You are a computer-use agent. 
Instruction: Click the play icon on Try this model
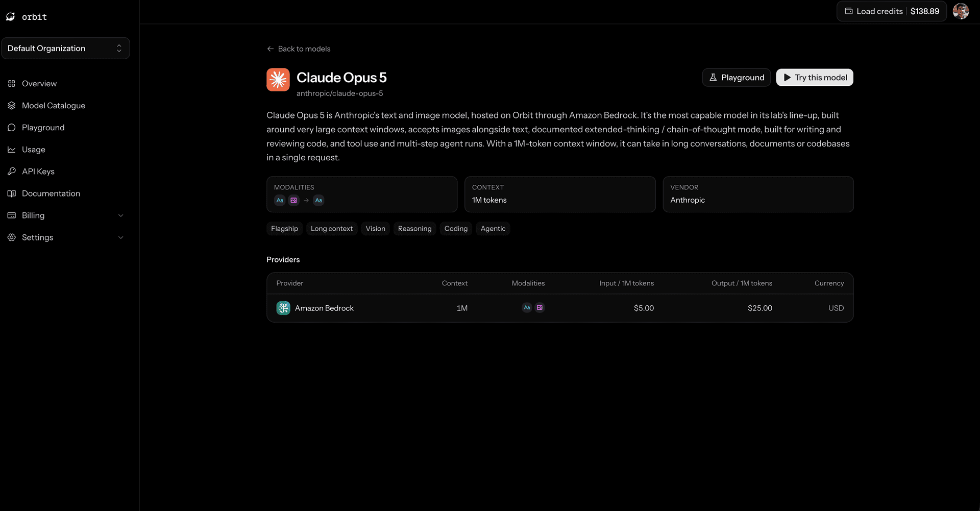click(x=787, y=78)
